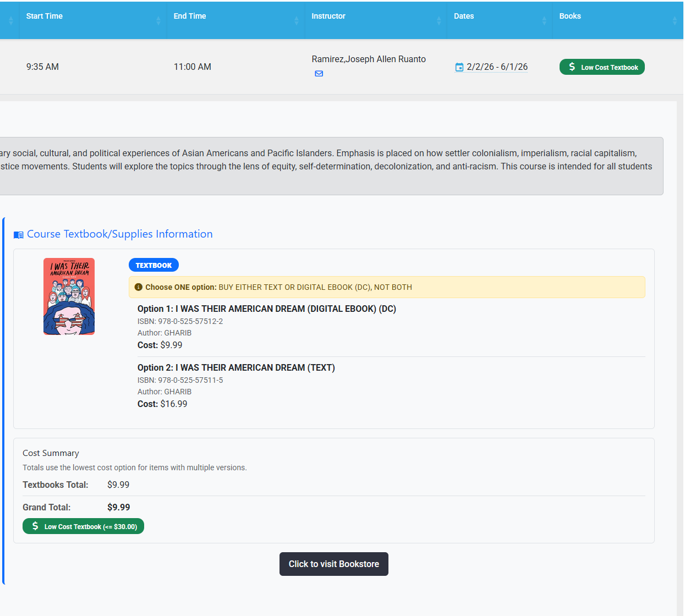This screenshot has width=685, height=616.
Task: Toggle sort arrows for Books column
Action: [675, 20]
